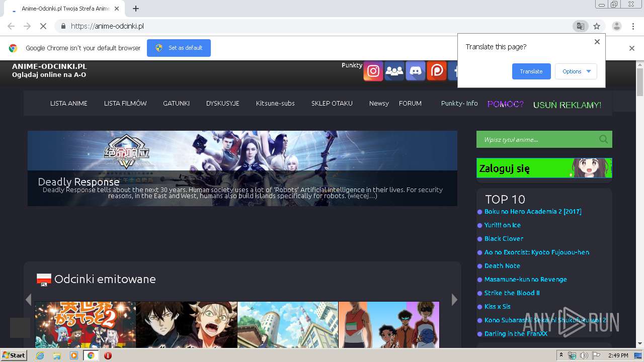644x362 pixels.
Task: Open Yuri!!! on Ice link
Action: coord(503,225)
